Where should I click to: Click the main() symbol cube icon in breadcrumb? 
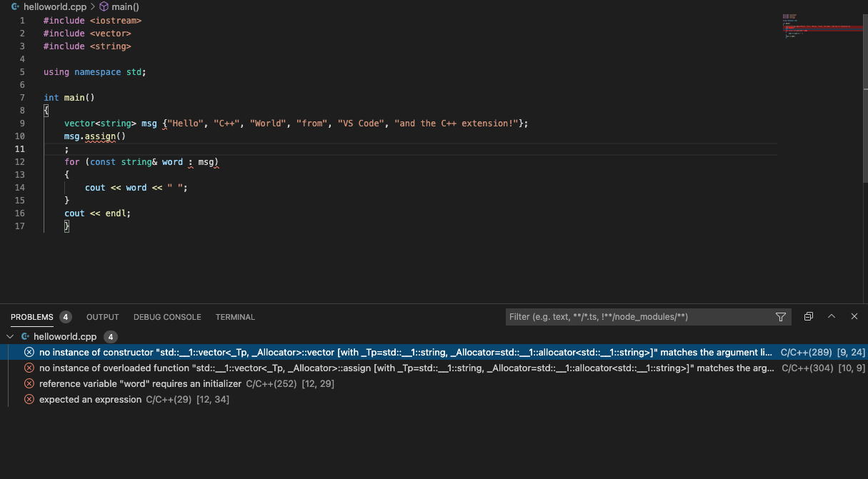(104, 6)
